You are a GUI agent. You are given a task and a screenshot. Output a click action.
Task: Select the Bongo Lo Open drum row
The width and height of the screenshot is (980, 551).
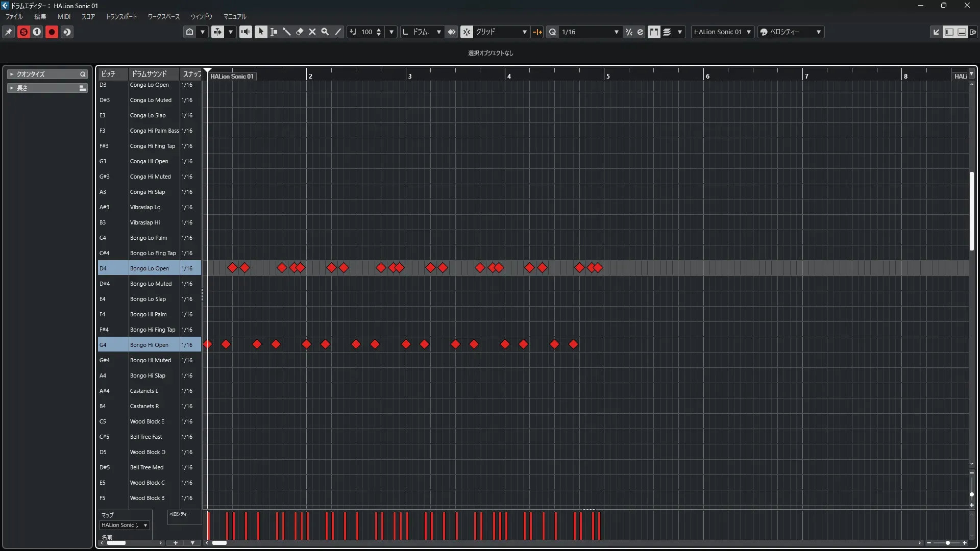[149, 268]
